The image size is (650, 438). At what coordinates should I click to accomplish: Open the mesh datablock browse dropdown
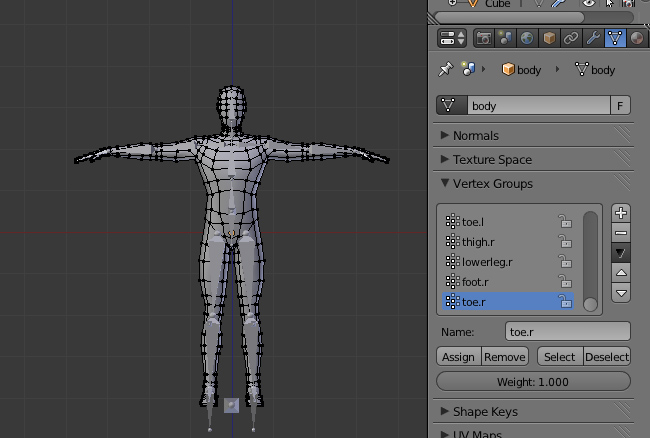(452, 106)
